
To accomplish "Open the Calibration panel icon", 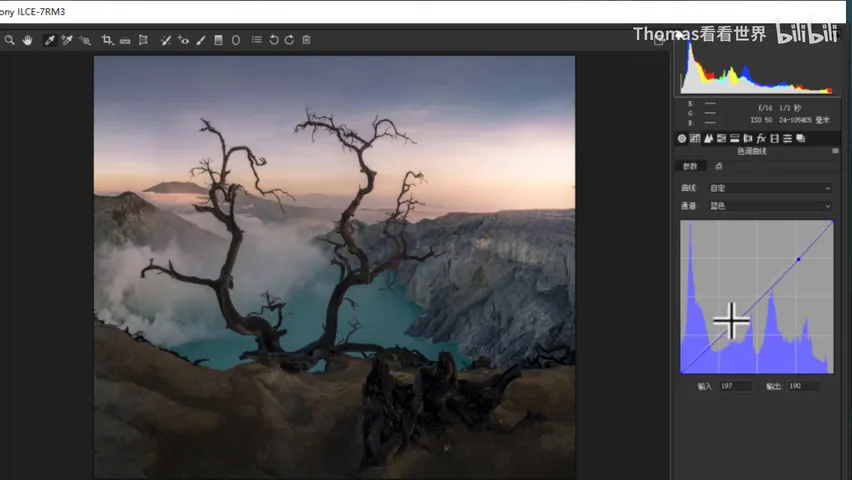I will [x=774, y=139].
